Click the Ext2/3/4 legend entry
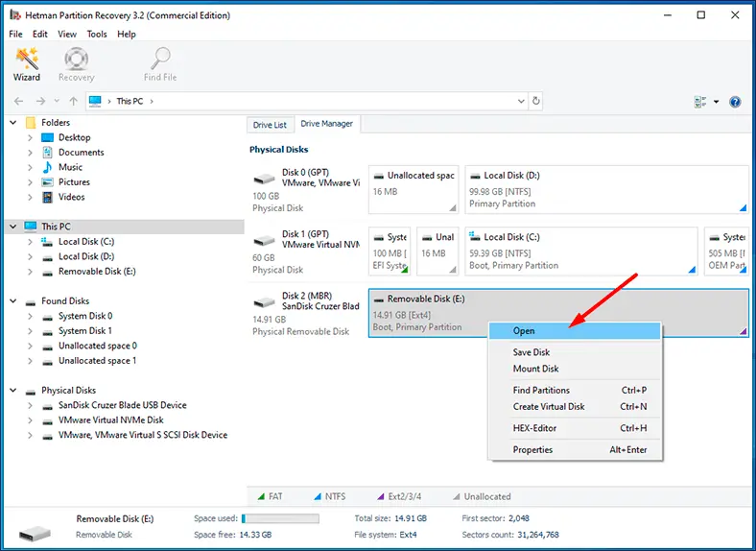 coord(399,496)
